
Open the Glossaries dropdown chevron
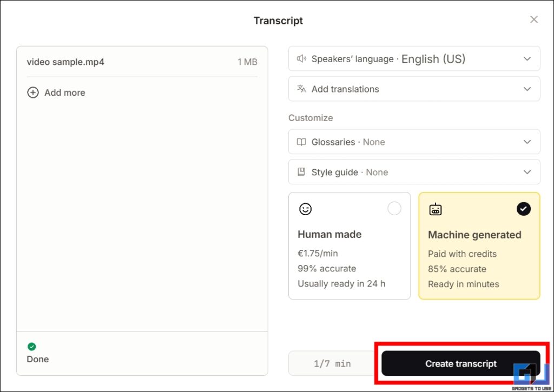527,142
